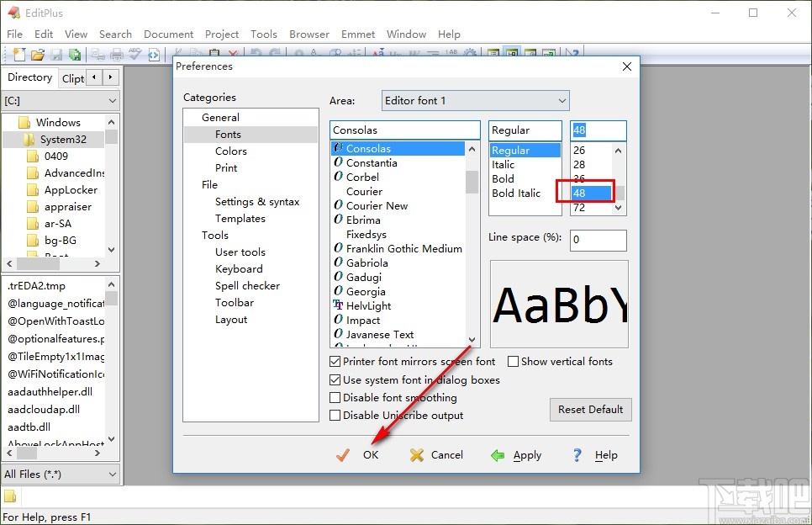Image resolution: width=812 pixels, height=525 pixels.
Task: Click the directory tree up scroll arrow
Action: [x=111, y=122]
